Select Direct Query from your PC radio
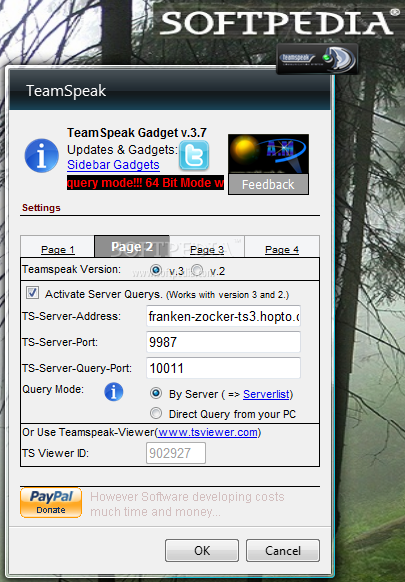405x582 pixels. 156,413
